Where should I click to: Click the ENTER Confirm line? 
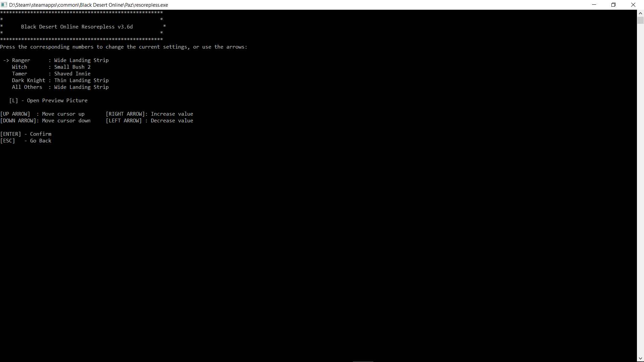[x=26, y=134]
